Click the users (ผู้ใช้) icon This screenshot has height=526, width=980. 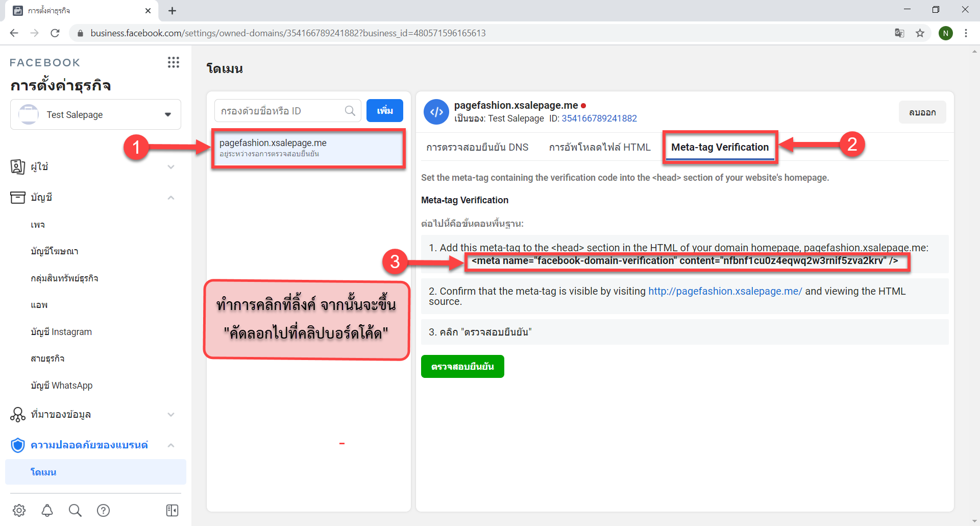pos(18,166)
